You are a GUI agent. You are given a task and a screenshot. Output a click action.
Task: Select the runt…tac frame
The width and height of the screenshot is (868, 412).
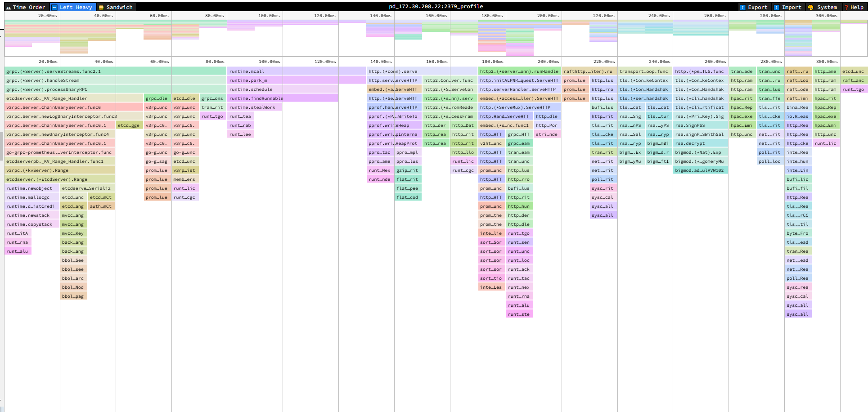(520, 278)
